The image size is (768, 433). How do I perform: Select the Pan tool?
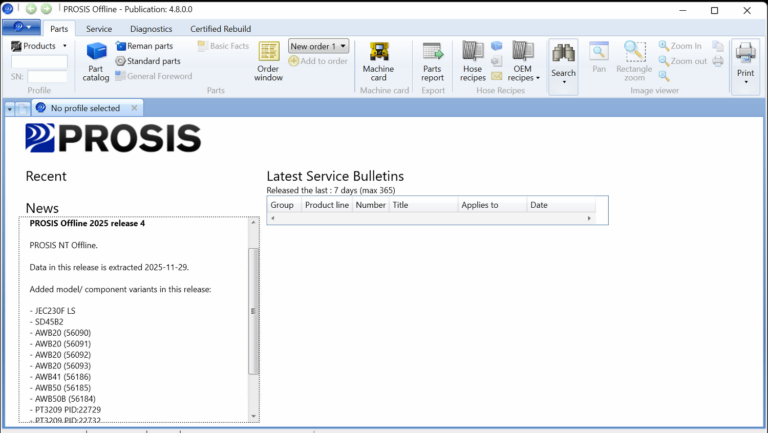point(599,58)
